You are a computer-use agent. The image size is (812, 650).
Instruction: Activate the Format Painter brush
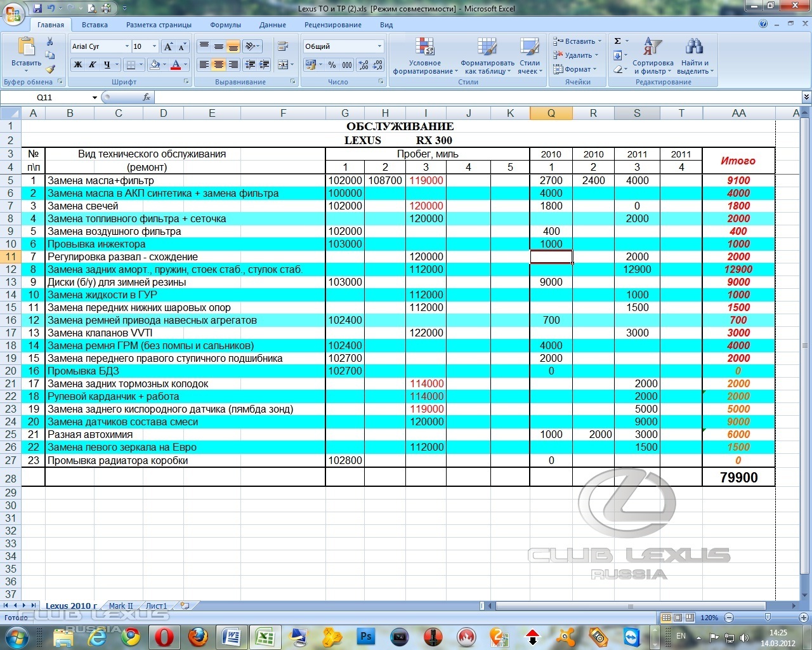(x=50, y=69)
